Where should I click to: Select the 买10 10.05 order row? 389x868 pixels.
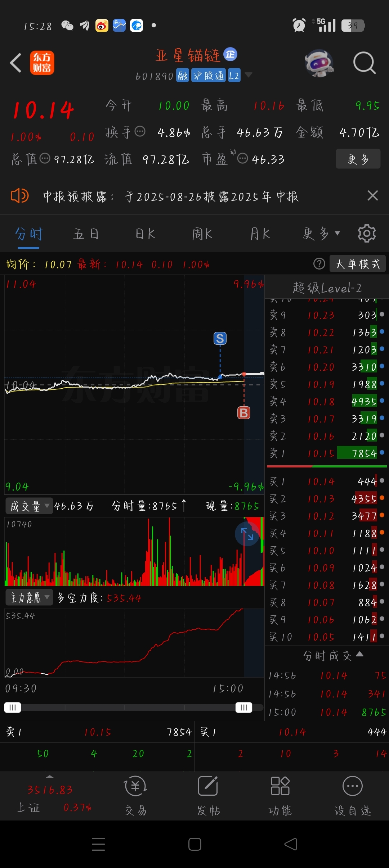click(x=327, y=637)
